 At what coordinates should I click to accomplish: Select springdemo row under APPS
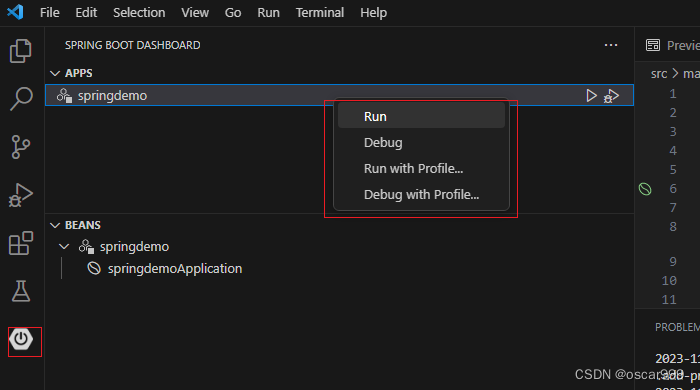tap(339, 95)
